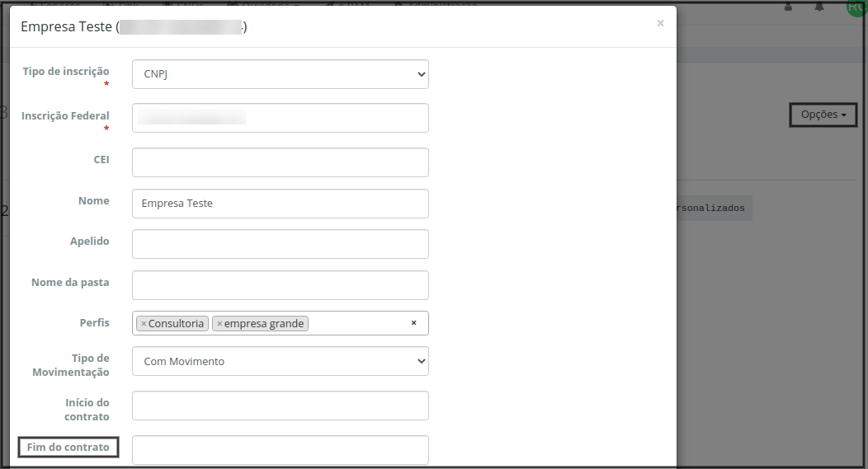
Task: Click the Nome field containing Empresa Teste
Action: [281, 204]
